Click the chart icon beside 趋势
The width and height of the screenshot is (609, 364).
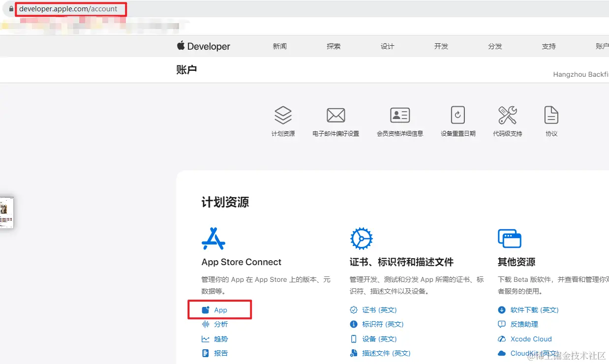pyautogui.click(x=206, y=339)
